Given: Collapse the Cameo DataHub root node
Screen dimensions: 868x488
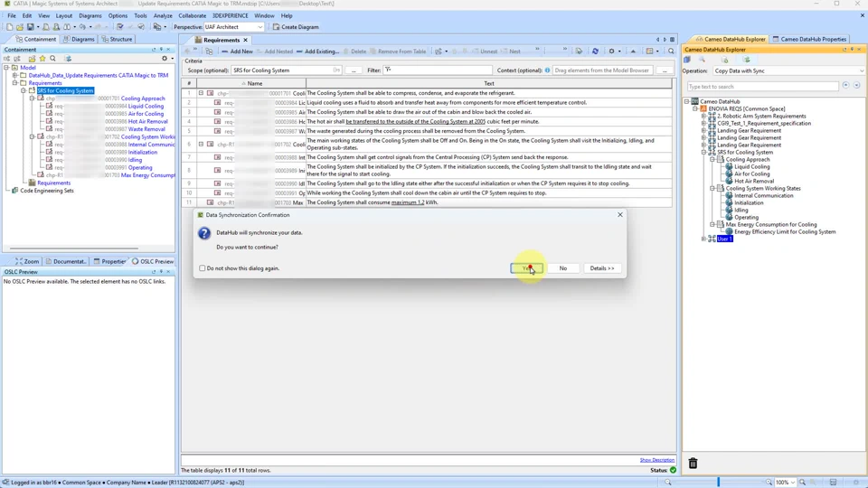Looking at the screenshot, I should point(687,102).
